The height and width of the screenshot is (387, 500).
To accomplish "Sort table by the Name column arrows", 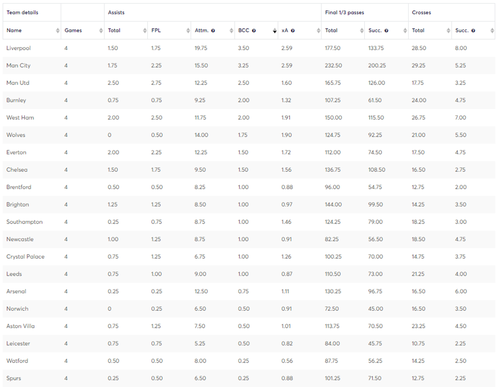I will click(57, 30).
